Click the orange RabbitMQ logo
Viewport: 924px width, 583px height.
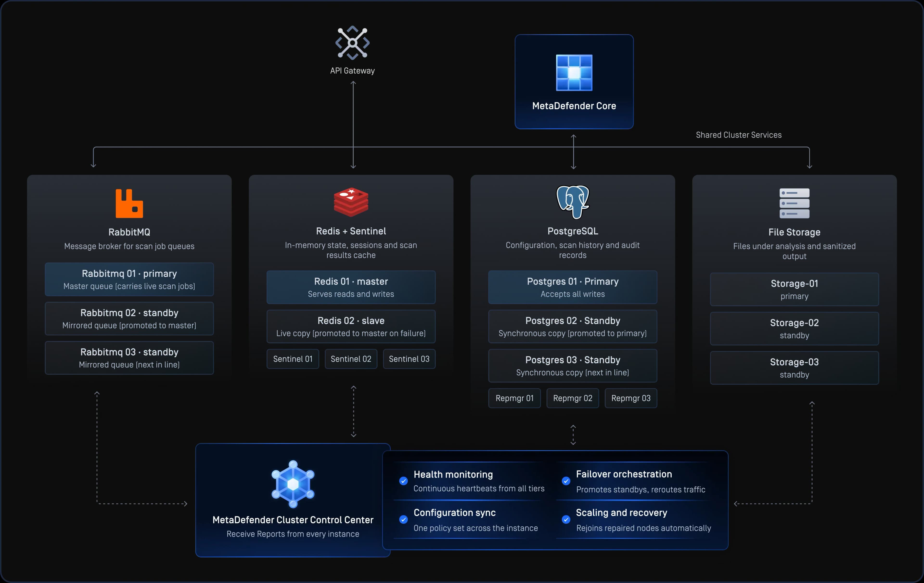pos(129,203)
